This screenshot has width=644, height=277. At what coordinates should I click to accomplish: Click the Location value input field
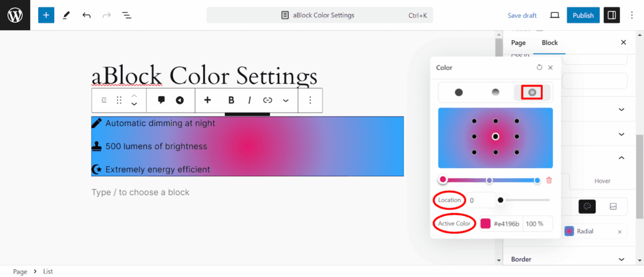480,200
